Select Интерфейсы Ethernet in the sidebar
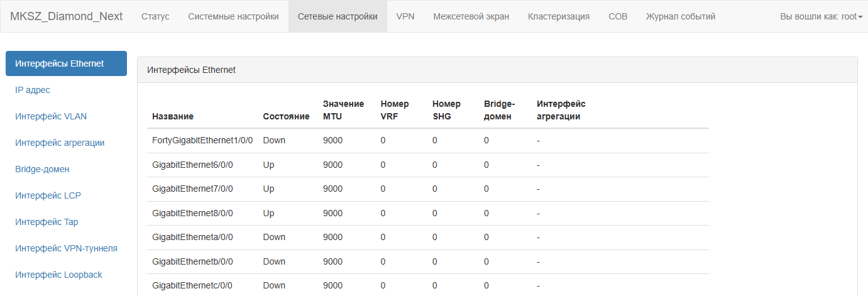 (66, 63)
